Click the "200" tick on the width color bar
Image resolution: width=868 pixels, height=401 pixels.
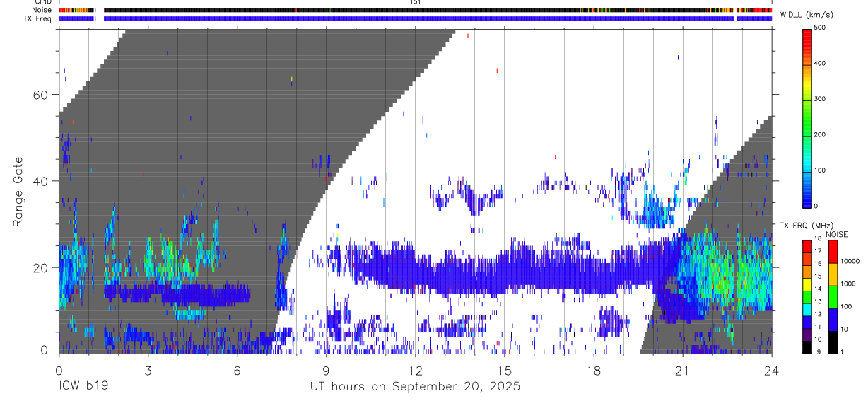coord(821,134)
